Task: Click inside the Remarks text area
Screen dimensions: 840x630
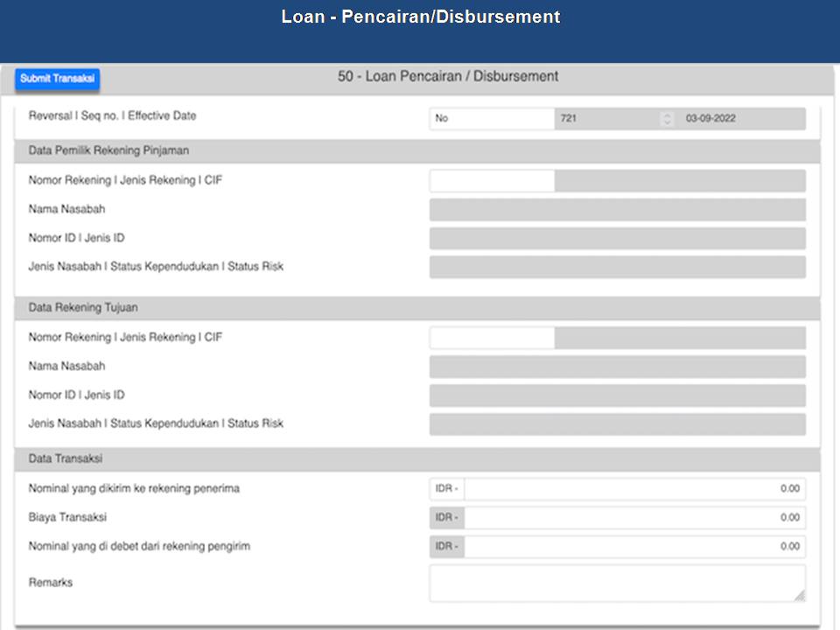Action: point(617,583)
